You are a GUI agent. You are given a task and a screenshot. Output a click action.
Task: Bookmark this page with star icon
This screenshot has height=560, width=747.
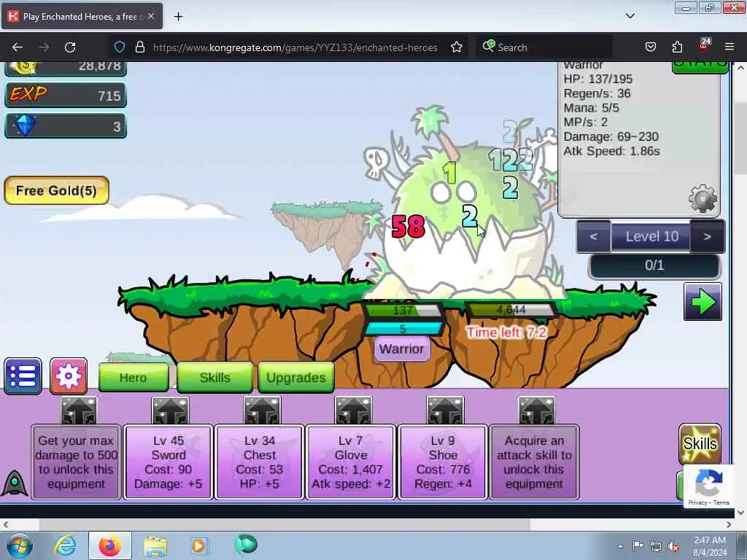point(457,47)
